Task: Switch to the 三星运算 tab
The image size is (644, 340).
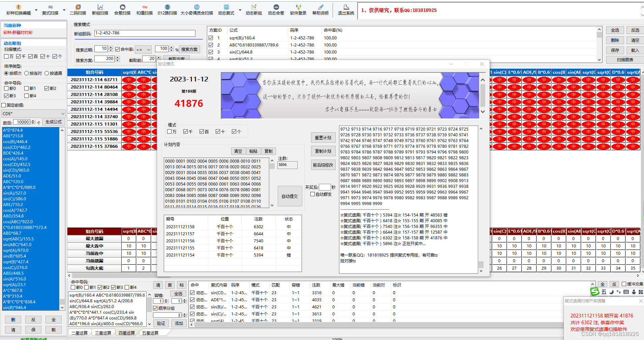Action: tap(103, 333)
